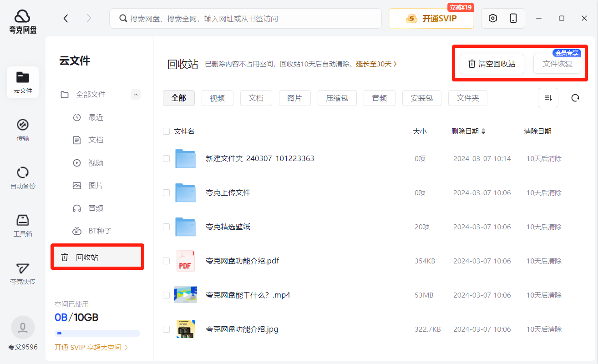Go forward with the right arrow
The image size is (598, 364).
pyautogui.click(x=89, y=18)
